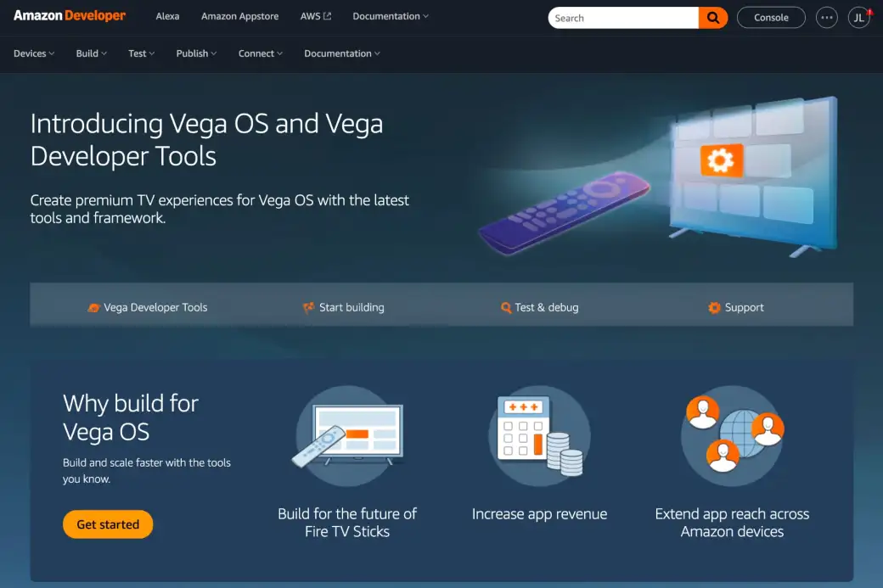Viewport: 883px width, 588px height.
Task: Open the Console button
Action: pos(771,18)
